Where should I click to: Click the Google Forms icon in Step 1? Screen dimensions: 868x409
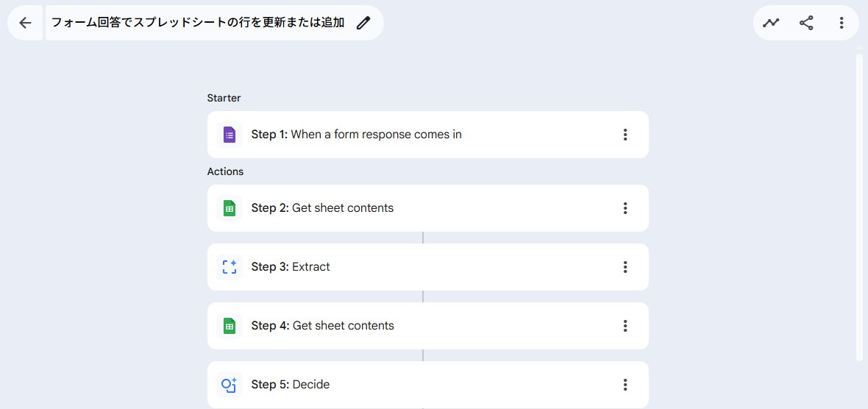(x=230, y=135)
